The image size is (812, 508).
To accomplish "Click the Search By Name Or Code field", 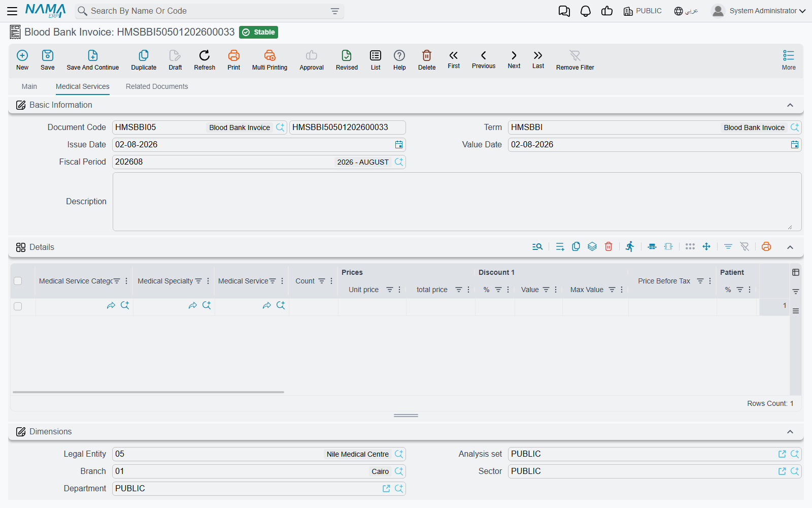I will [x=208, y=11].
